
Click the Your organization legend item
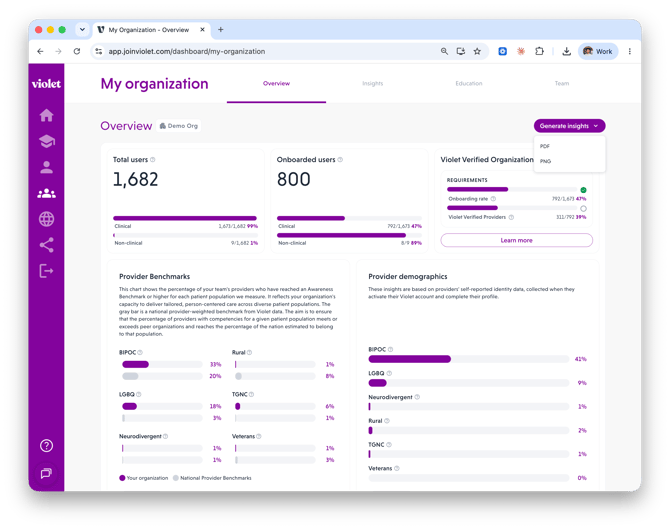[144, 478]
